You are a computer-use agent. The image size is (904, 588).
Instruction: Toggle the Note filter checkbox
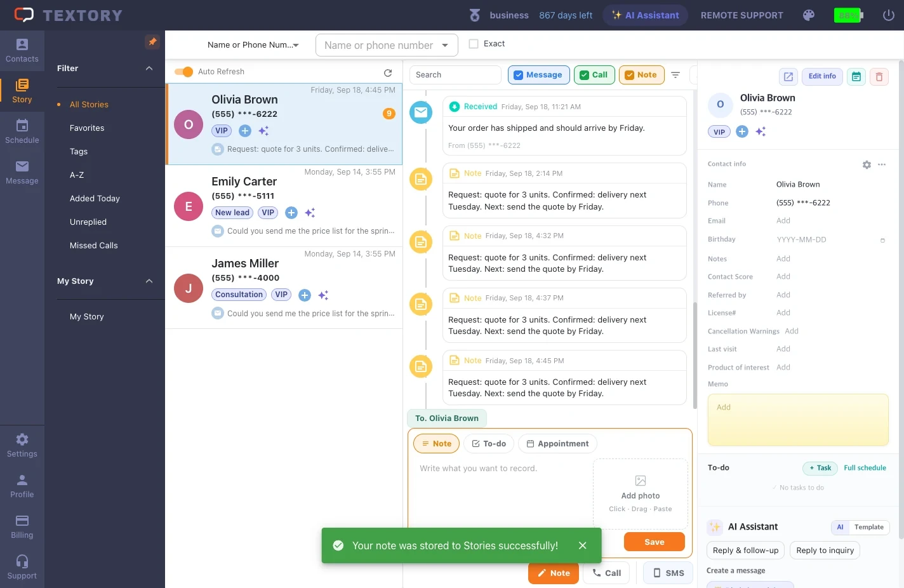[x=630, y=75]
